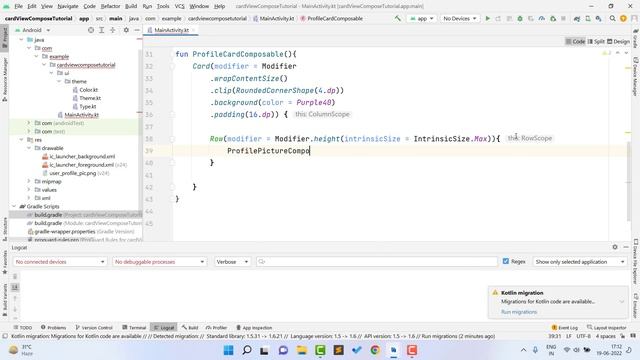Screen dimensions: 640x360
Task: Click the MainActivity.kt breadcrumb item
Action: (273, 18)
